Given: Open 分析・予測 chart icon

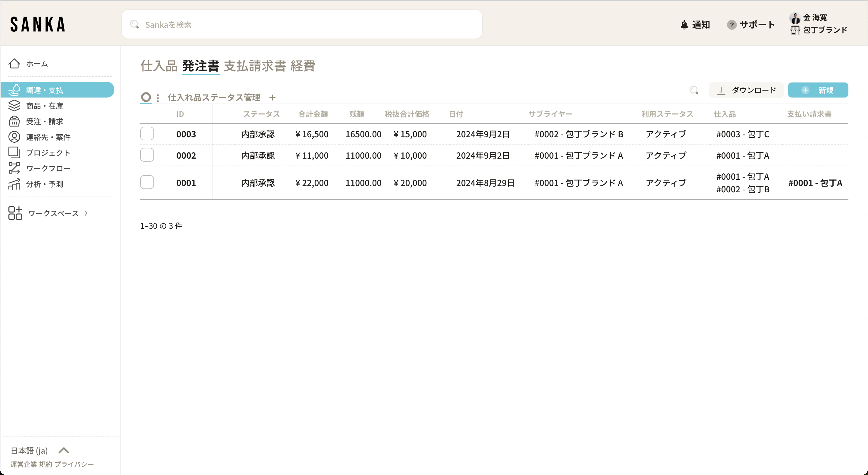Looking at the screenshot, I should coord(14,184).
